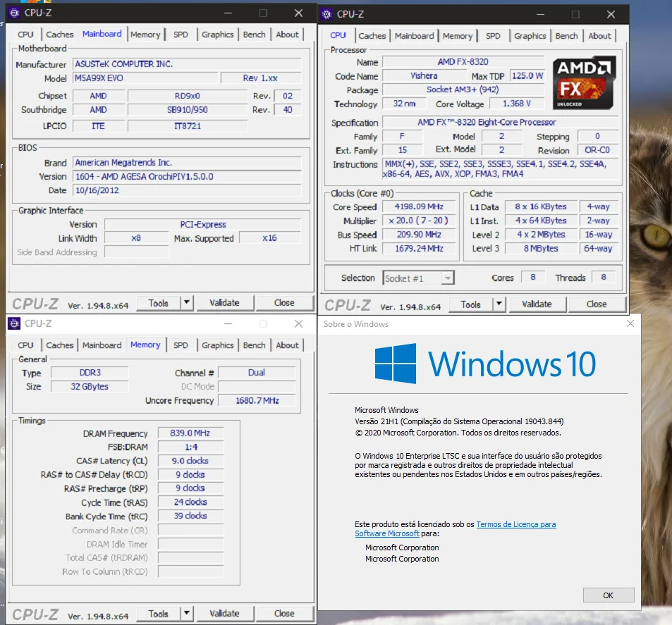Click Tools button in Memory window

tap(158, 614)
